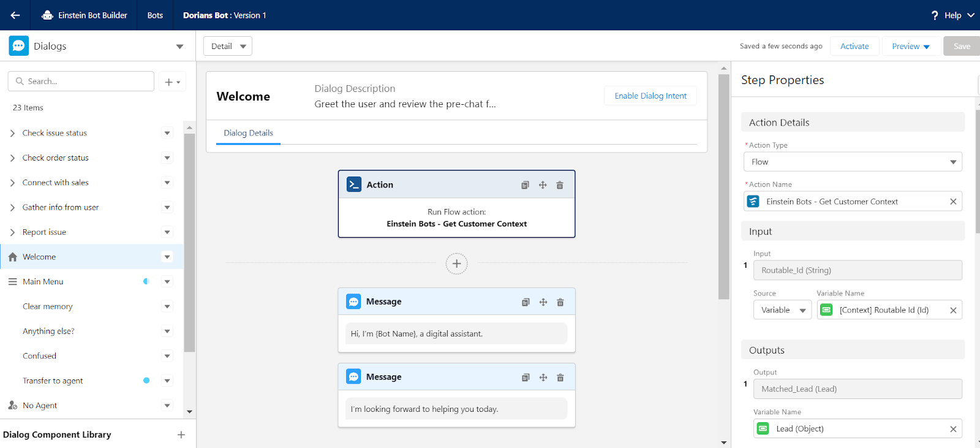The height and width of the screenshot is (448, 980).
Task: Open the Action Type Flow dropdown
Action: (x=853, y=162)
